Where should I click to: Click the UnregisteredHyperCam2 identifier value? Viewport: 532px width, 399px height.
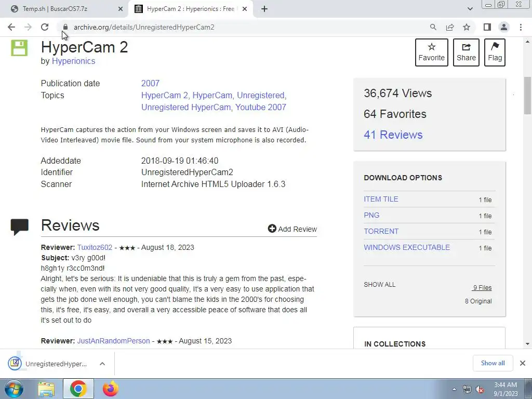coord(187,172)
